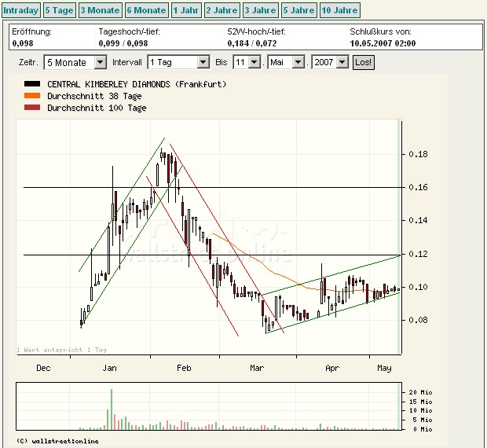Expand the month dropdown showing Mai
The width and height of the screenshot is (487, 448).
click(x=286, y=61)
